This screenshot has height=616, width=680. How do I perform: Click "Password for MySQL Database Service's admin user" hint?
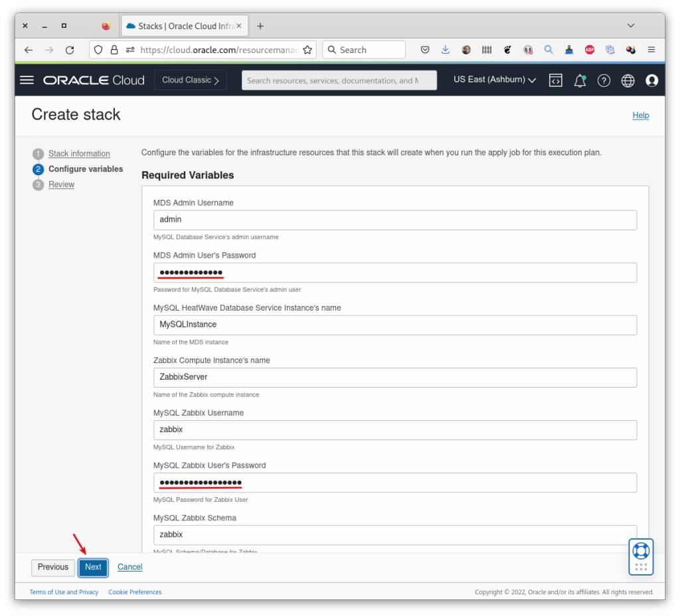point(227,289)
